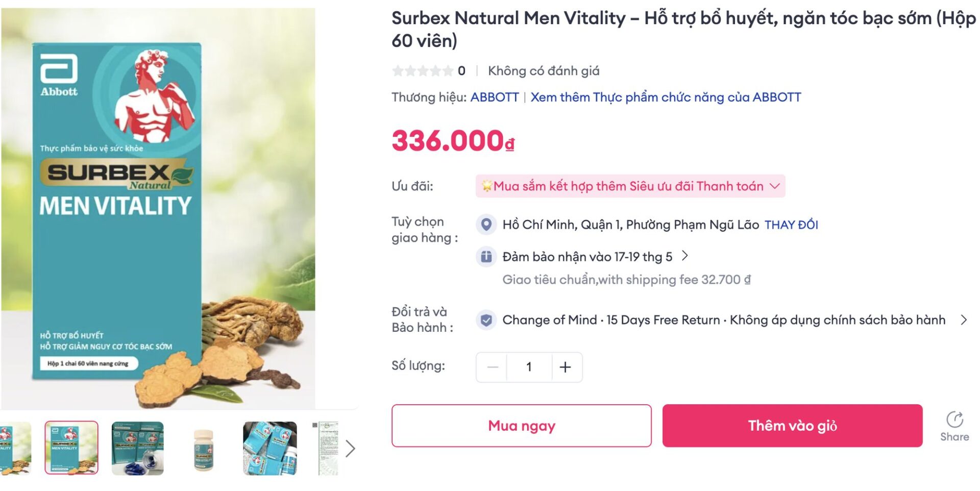The width and height of the screenshot is (980, 491).
Task: Click Thêm vào giỏ to add to cart
Action: 792,426
